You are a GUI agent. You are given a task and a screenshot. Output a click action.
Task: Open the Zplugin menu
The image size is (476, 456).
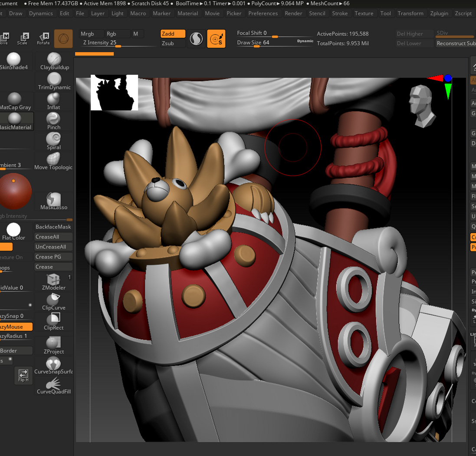[x=439, y=13]
